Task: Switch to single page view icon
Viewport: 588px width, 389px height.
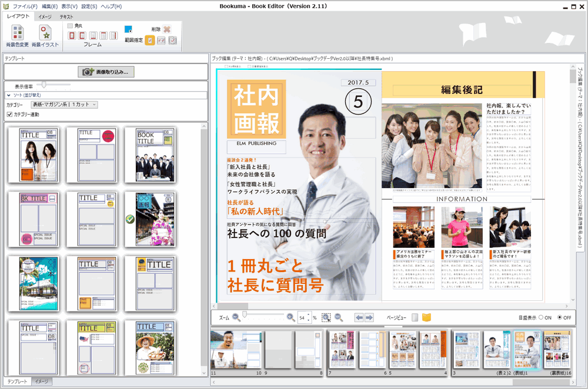Action: (x=415, y=317)
